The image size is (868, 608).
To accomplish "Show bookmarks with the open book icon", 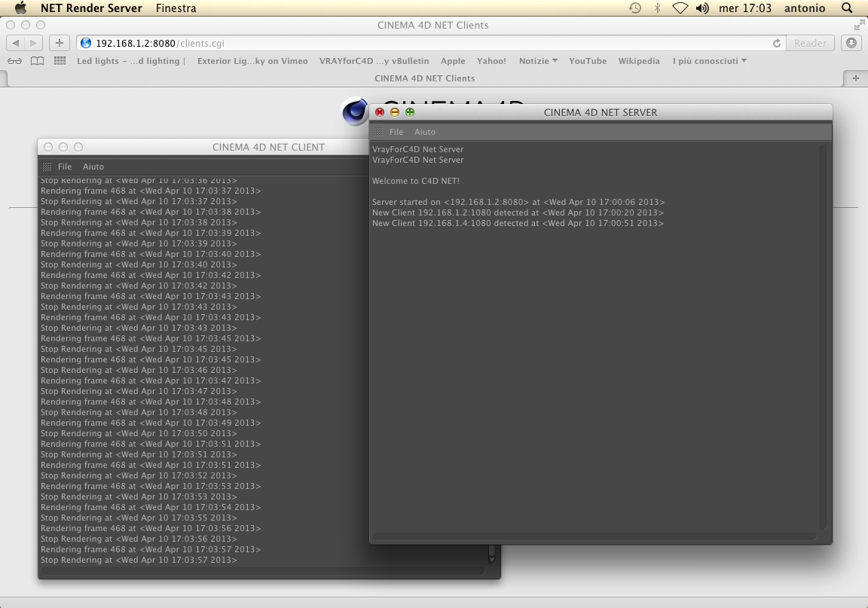I will [37, 61].
